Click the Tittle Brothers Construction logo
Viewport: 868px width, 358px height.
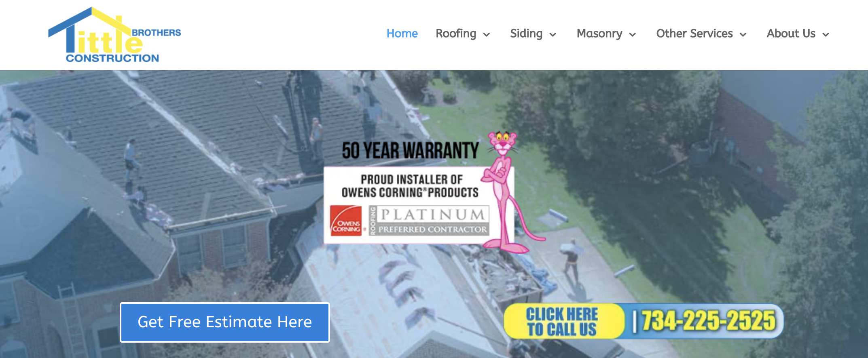(114, 35)
